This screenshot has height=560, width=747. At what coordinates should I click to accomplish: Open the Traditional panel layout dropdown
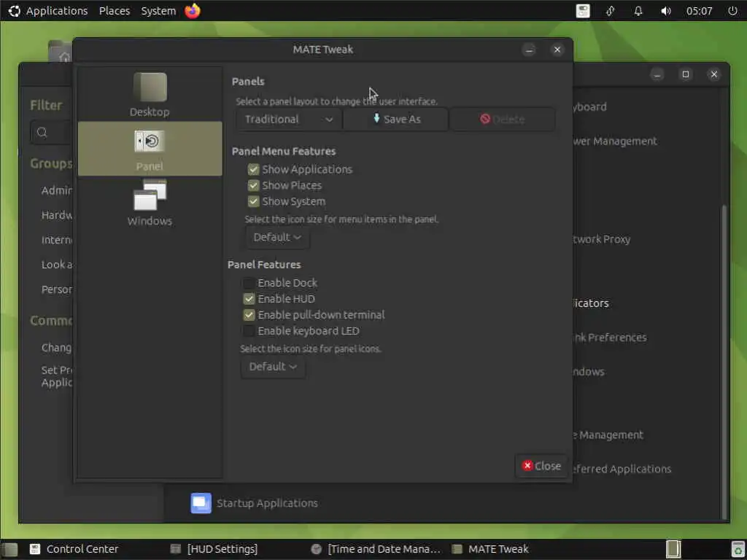tap(289, 119)
